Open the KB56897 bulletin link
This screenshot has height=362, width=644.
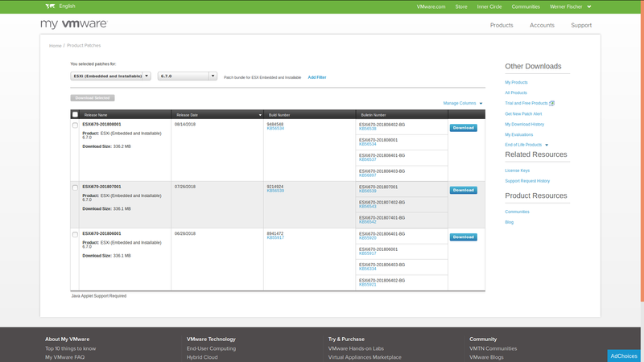[x=368, y=175]
